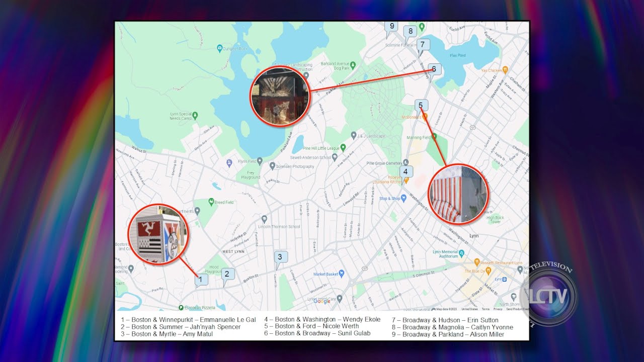Click the Pine Grove Cemetery pin
The height and width of the screenshot is (362, 644).
click(407, 162)
